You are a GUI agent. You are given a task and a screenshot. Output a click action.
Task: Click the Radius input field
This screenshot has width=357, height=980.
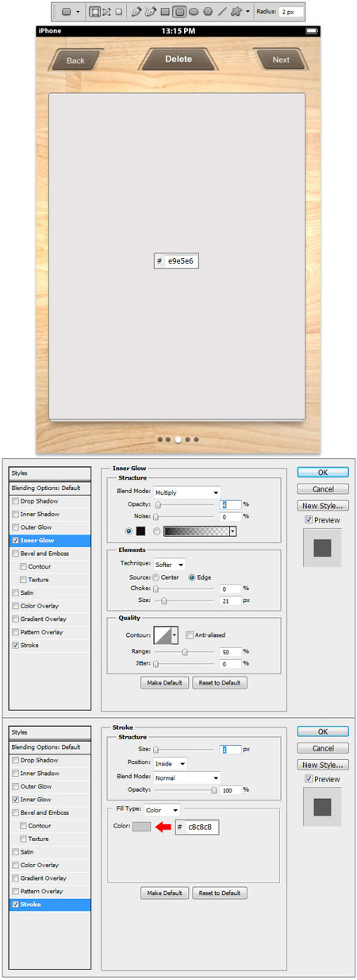tap(290, 12)
